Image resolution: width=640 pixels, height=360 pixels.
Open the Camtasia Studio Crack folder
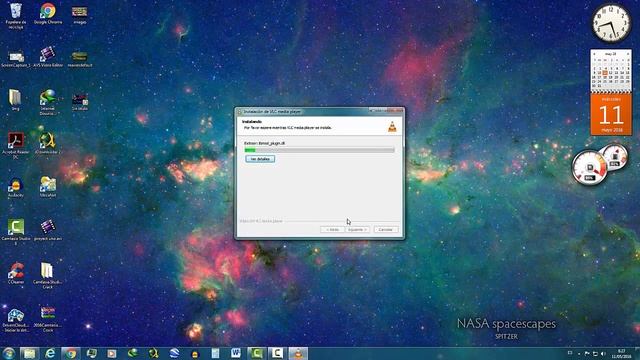point(48,276)
